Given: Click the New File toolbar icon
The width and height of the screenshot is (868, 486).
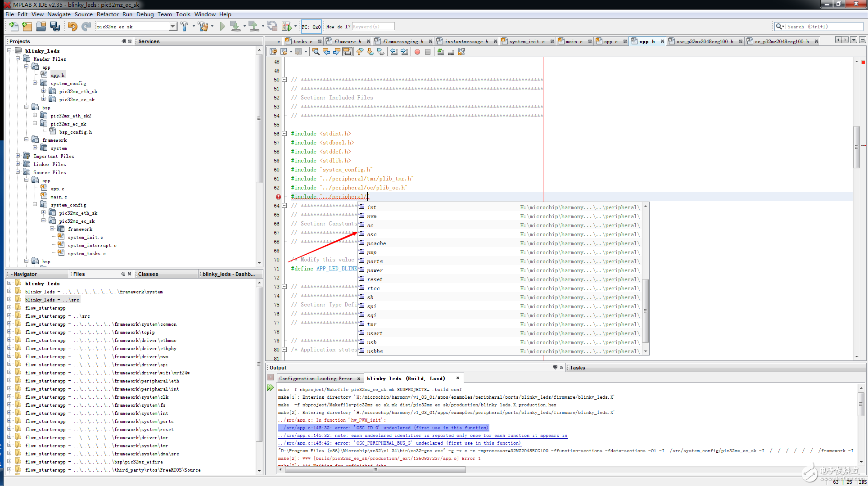Looking at the screenshot, I should click(x=14, y=27).
